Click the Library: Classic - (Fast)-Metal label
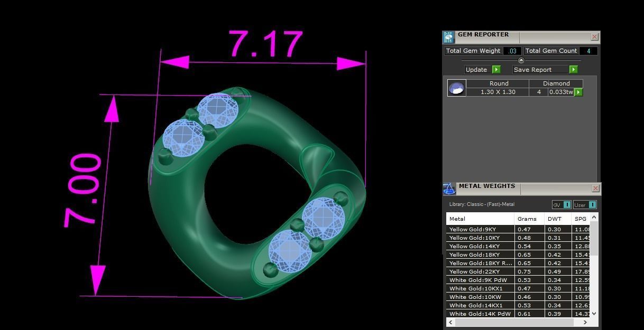 [482, 204]
